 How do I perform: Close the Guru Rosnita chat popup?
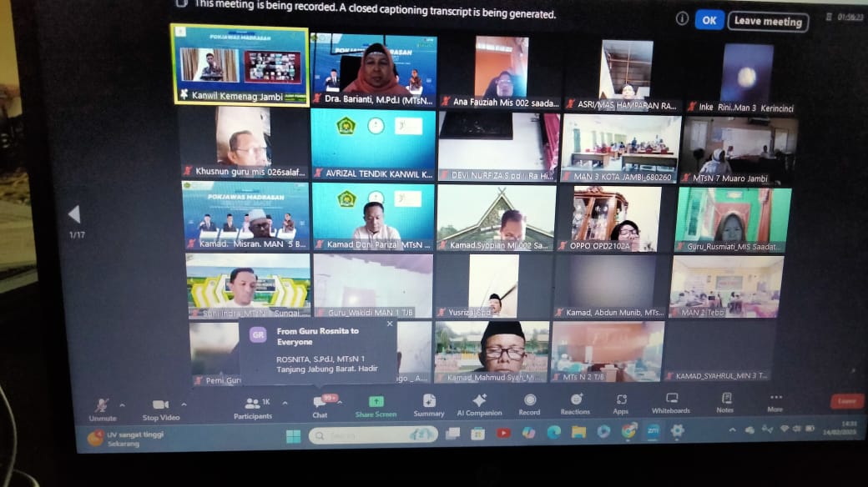click(389, 324)
